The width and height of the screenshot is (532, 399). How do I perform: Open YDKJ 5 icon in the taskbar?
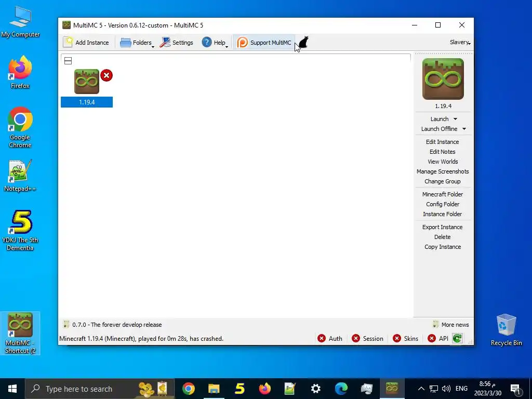pos(240,389)
